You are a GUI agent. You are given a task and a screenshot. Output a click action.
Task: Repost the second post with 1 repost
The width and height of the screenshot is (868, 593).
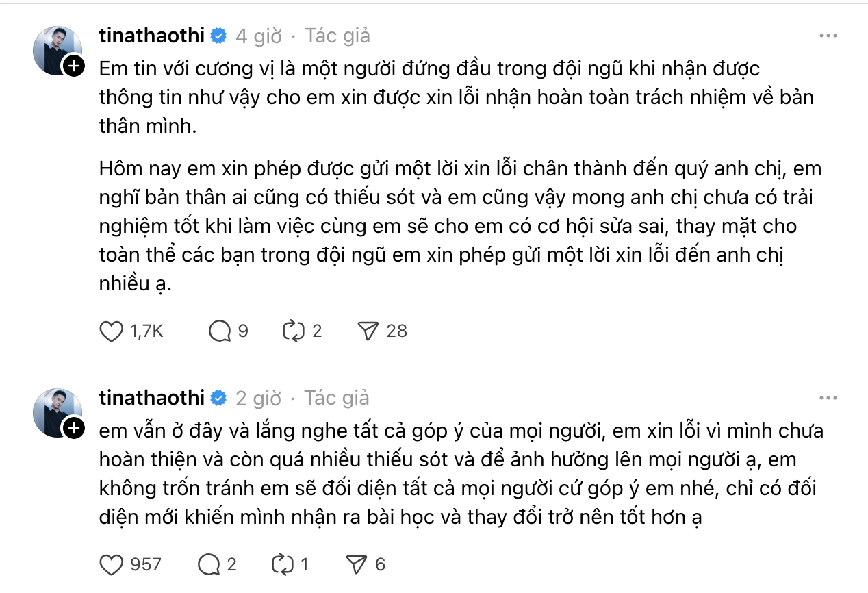tap(282, 564)
